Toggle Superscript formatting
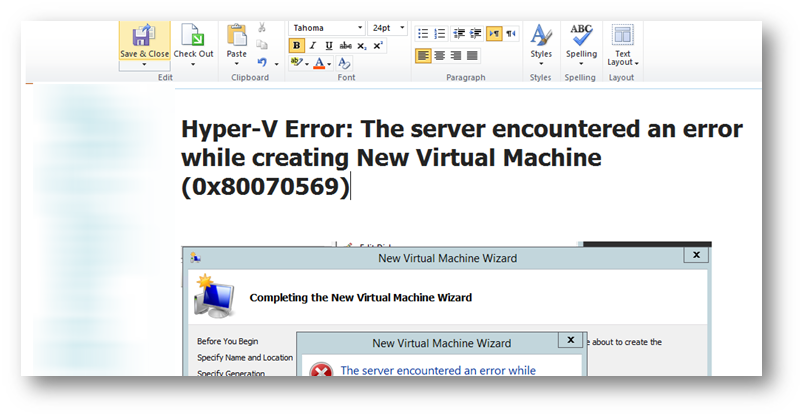The width and height of the screenshot is (804, 418). coord(378,46)
